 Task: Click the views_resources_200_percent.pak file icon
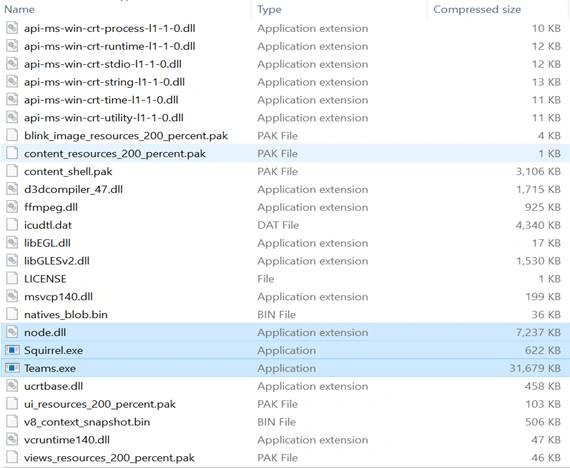point(12,457)
